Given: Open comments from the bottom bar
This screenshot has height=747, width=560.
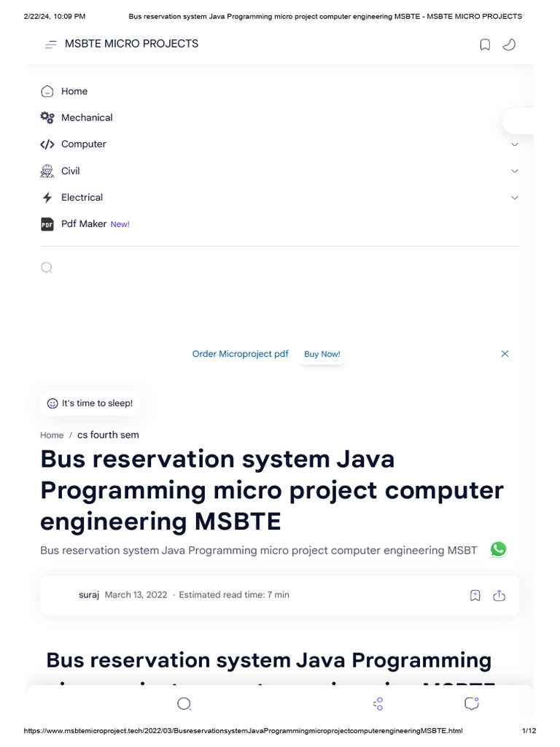Looking at the screenshot, I should click(471, 704).
